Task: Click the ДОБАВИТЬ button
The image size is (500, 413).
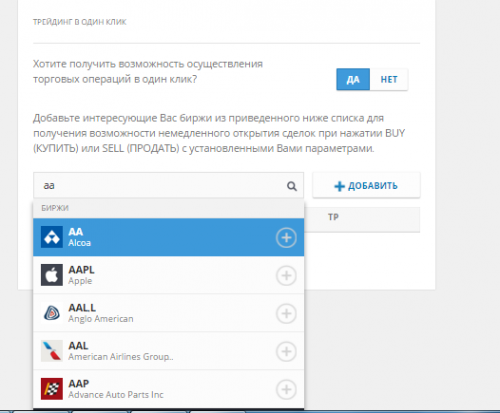Action: pos(366,185)
